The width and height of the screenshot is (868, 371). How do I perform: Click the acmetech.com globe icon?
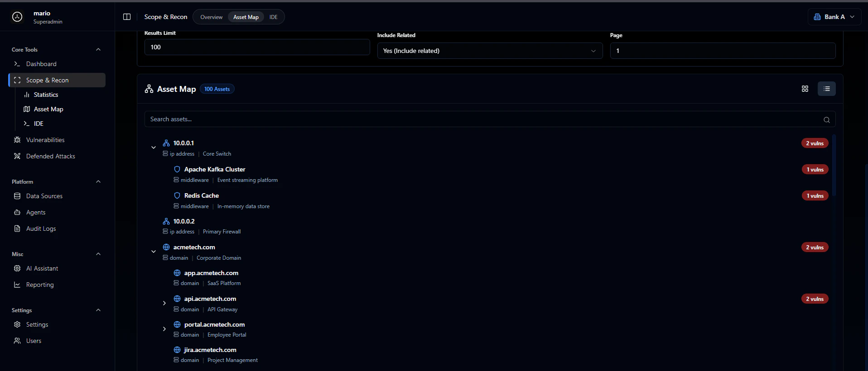click(x=166, y=247)
